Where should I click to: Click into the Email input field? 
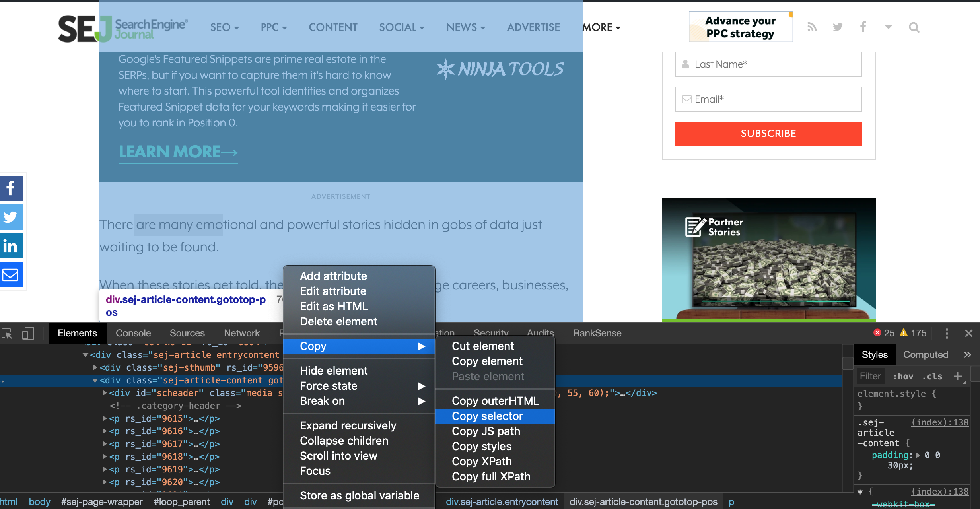pos(768,99)
